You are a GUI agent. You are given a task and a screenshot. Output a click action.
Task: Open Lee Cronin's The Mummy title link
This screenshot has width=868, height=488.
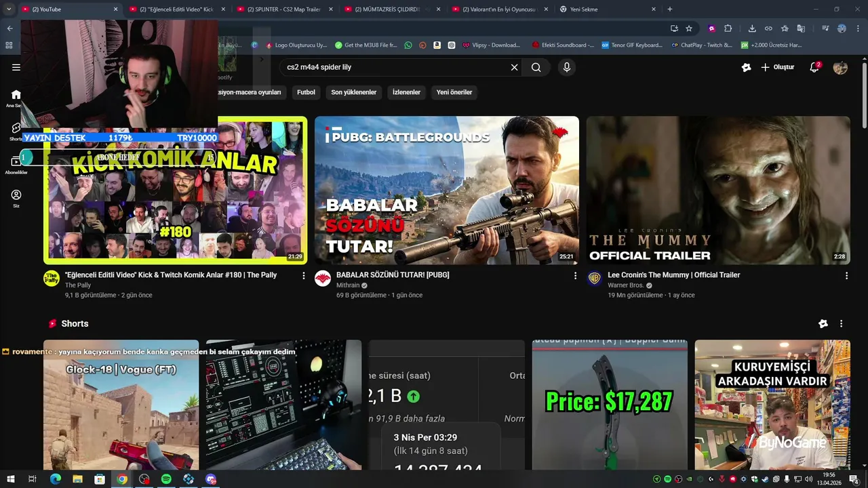click(x=673, y=275)
